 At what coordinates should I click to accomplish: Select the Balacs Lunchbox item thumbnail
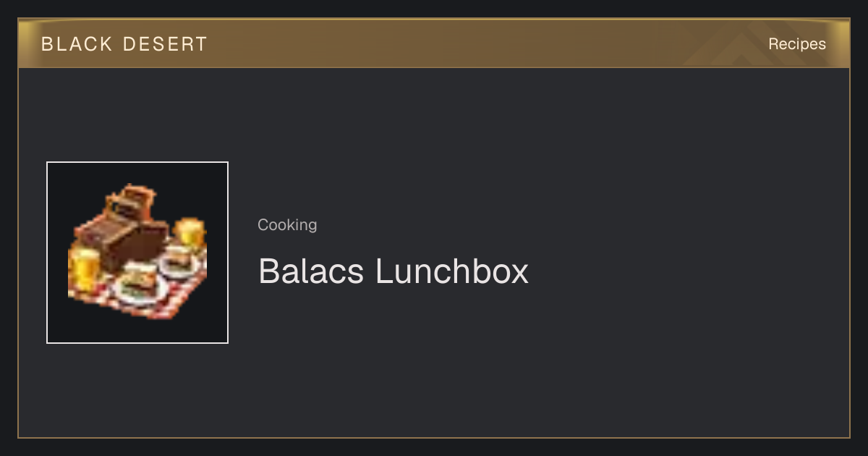tap(137, 253)
